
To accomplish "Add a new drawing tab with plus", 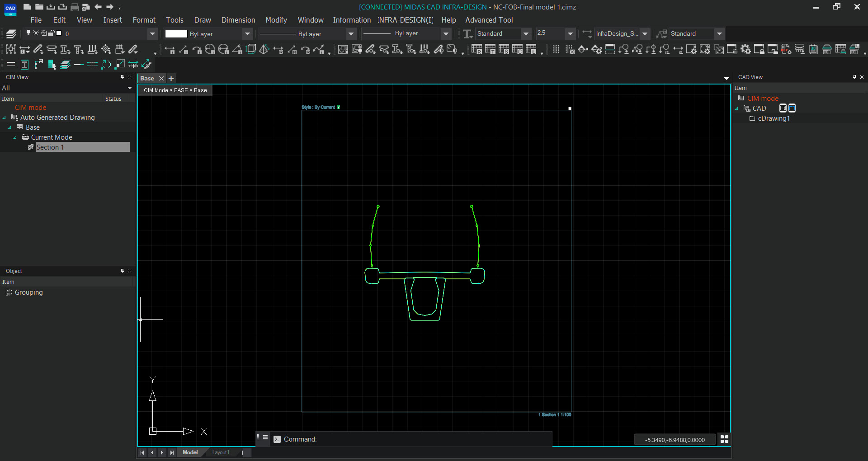I will (x=171, y=79).
